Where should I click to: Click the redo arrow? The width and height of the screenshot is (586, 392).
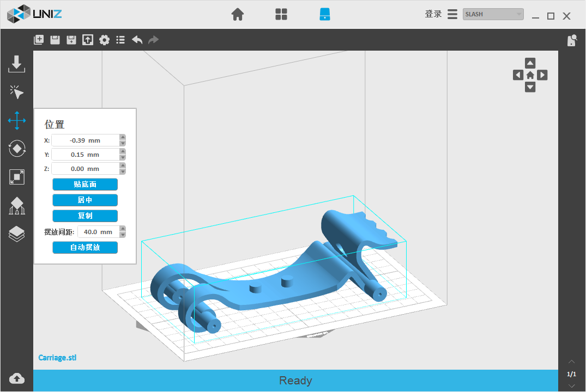coord(153,40)
